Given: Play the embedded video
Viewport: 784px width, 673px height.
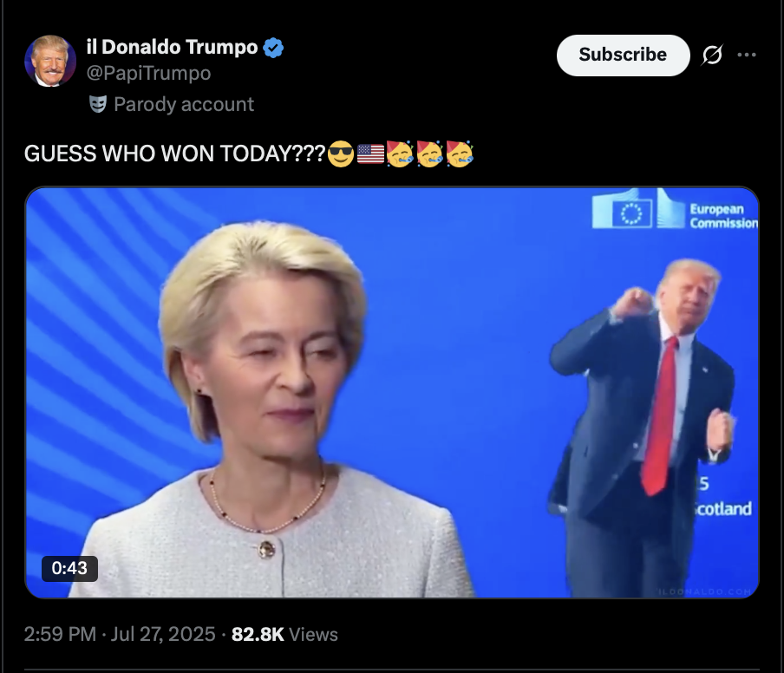Looking at the screenshot, I should [x=392, y=392].
